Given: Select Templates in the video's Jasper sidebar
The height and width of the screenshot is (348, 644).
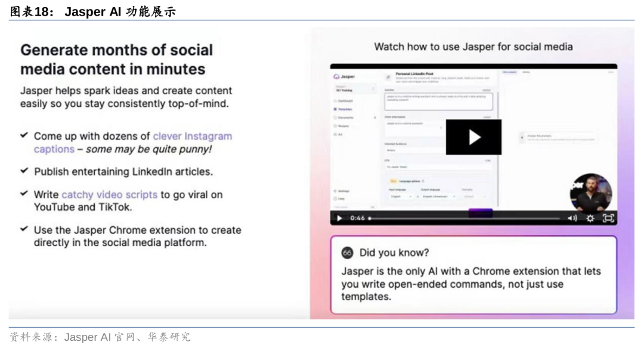Looking at the screenshot, I should (x=343, y=109).
